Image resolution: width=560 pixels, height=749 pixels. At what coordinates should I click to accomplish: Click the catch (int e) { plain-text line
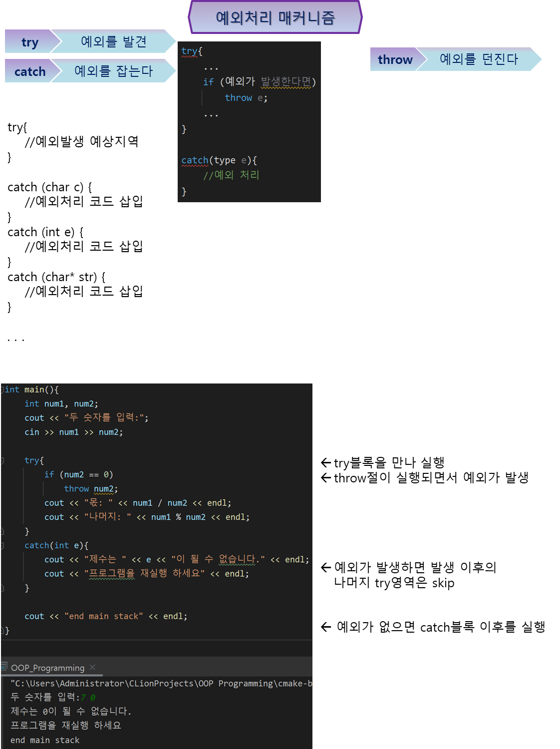(x=45, y=232)
